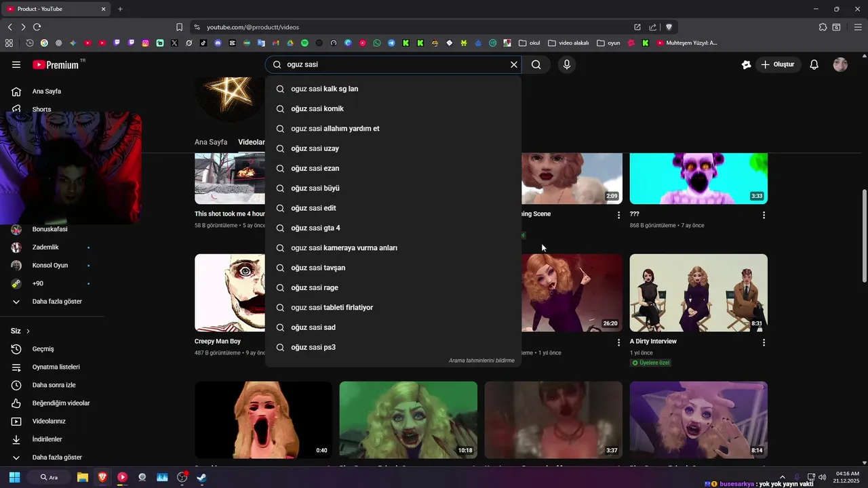Click 'Arama tahminlerini bildirme' link
This screenshot has width=868, height=488.
tap(481, 361)
